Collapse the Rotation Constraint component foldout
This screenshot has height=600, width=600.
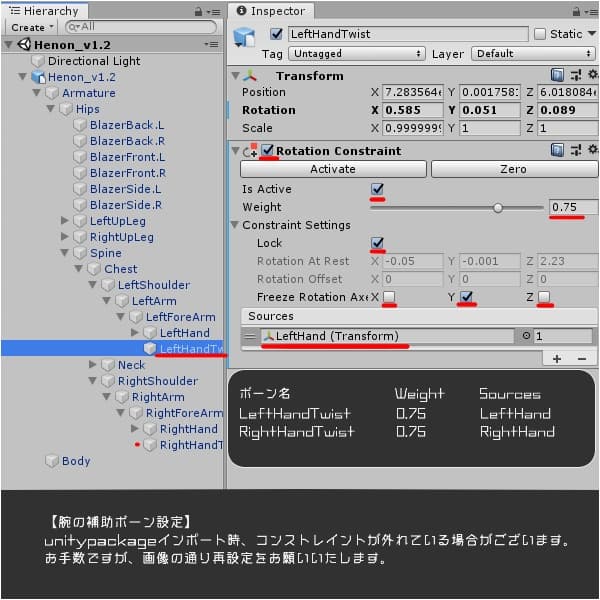click(235, 151)
